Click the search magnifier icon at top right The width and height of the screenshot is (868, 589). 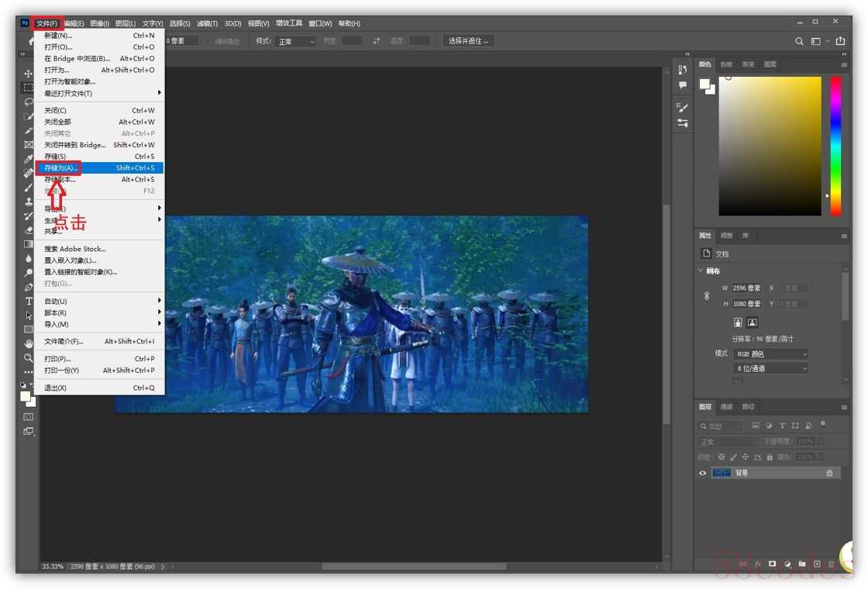pos(800,41)
